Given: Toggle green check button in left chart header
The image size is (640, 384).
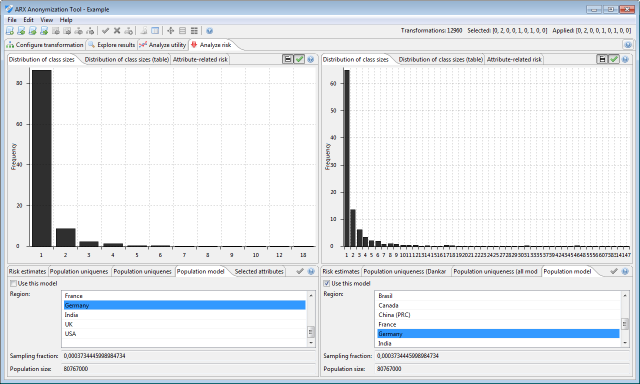Looking at the screenshot, I should (299, 60).
